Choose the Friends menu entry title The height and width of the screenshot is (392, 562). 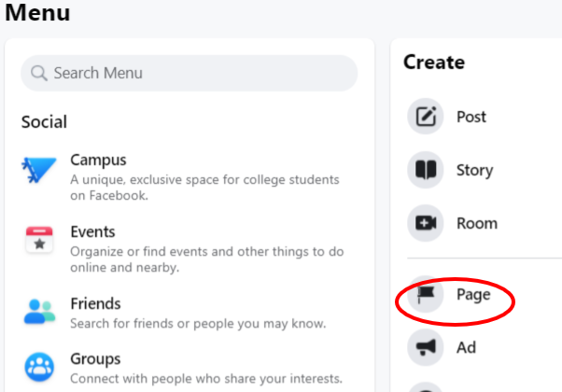pyautogui.click(x=95, y=303)
